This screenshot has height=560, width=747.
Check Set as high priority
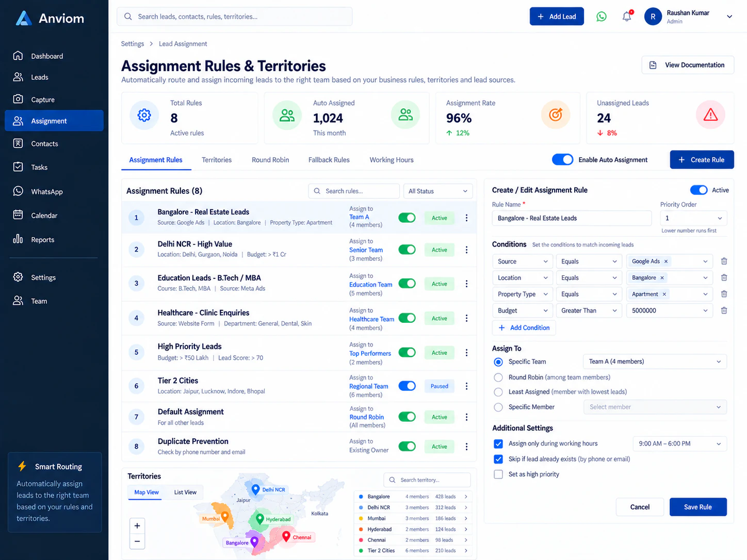click(x=498, y=474)
